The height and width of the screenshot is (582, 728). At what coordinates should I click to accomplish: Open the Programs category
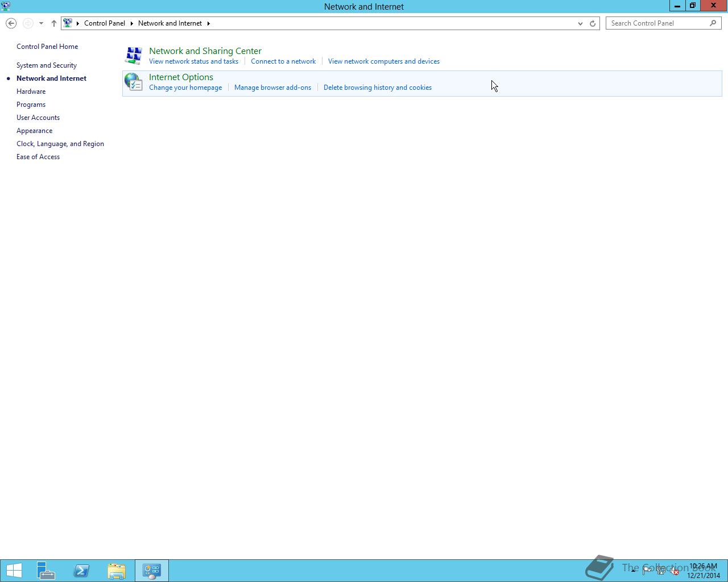[31, 105]
